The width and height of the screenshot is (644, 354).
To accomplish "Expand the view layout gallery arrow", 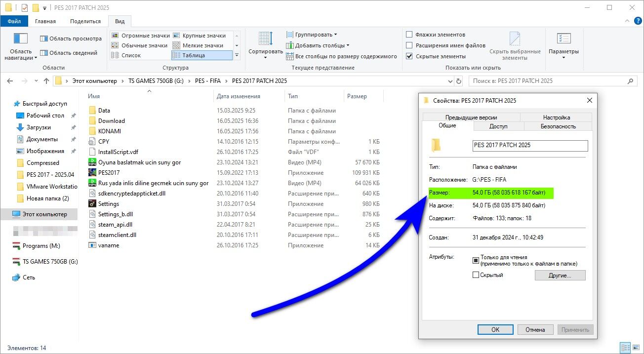I will point(237,55).
